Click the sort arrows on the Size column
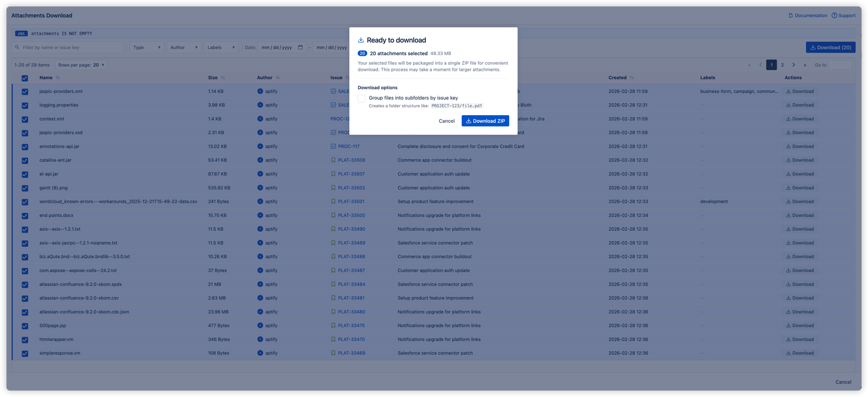The image size is (868, 397). 223,78
